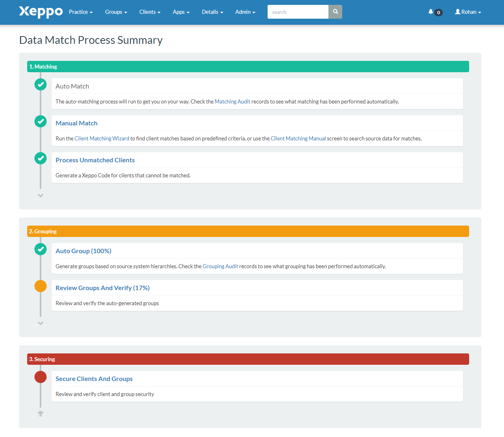Open Process Unmatched Clients link

95,160
